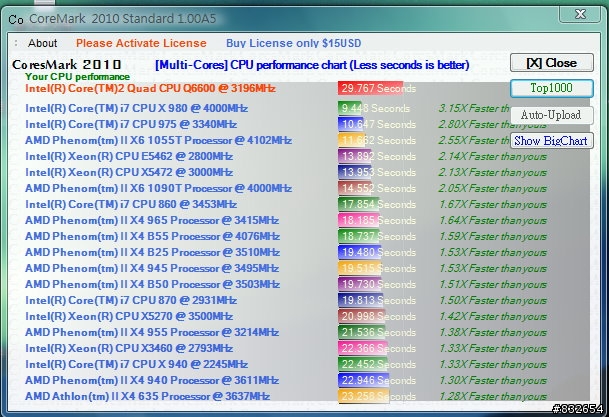The image size is (609, 417).
Task: Click the 14.552 Seconds bar
Action: pyautogui.click(x=355, y=188)
